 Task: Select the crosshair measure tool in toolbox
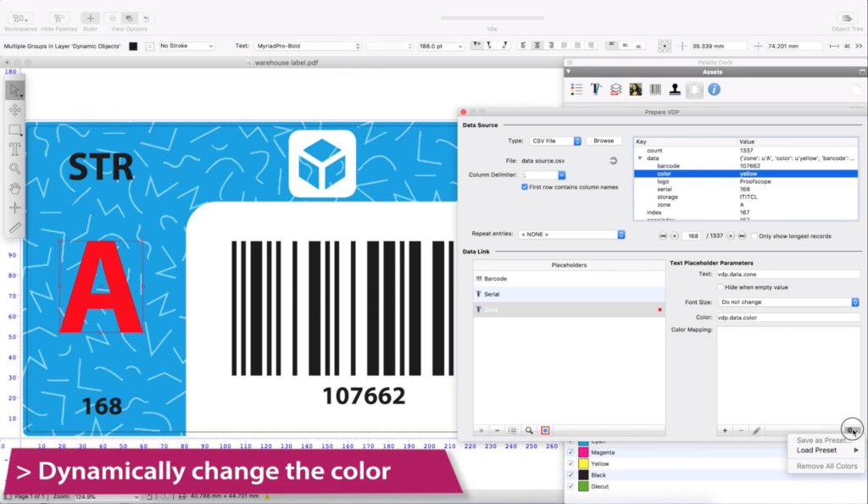[x=15, y=208]
